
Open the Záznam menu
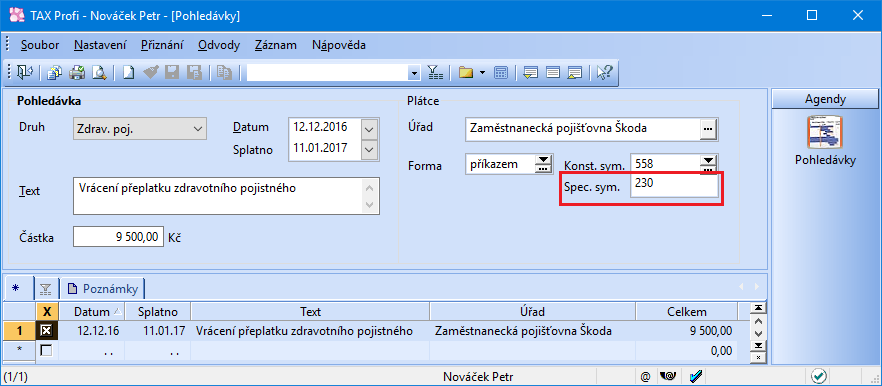coord(276,45)
